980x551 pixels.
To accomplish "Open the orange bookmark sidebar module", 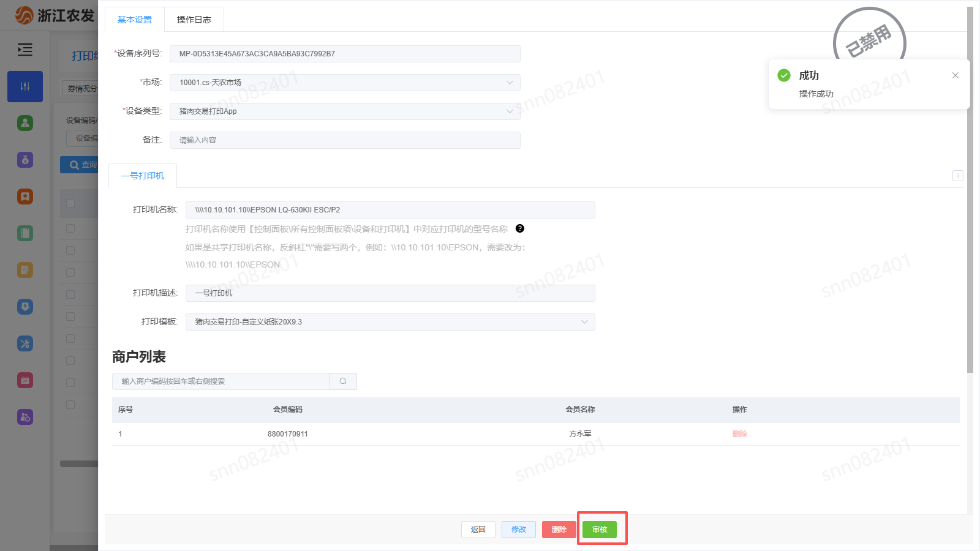I will tap(25, 197).
